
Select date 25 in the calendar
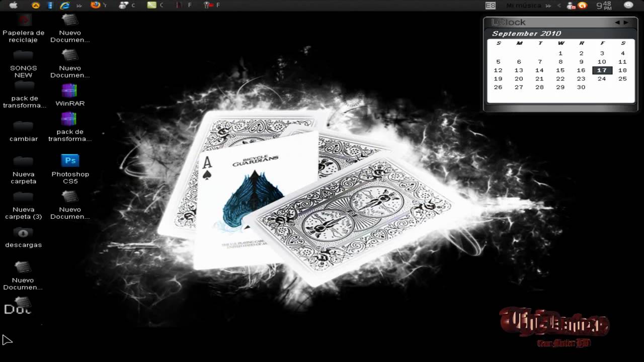click(623, 79)
